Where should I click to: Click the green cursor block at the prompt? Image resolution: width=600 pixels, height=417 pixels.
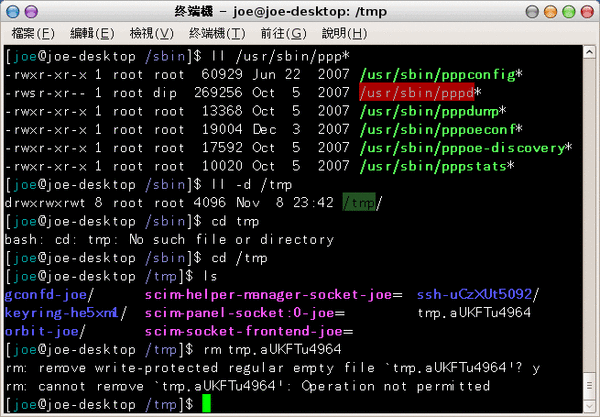click(x=206, y=404)
